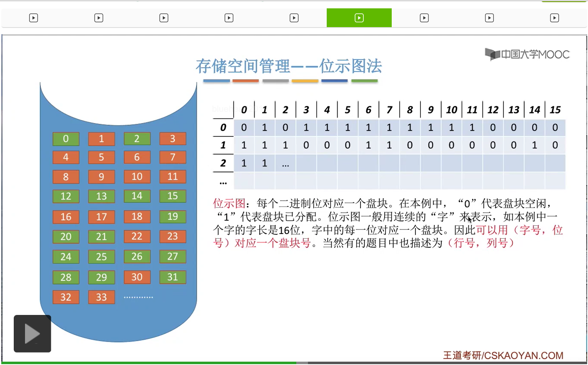Open the third video segment tab
This screenshot has width=588, height=365.
point(164,18)
